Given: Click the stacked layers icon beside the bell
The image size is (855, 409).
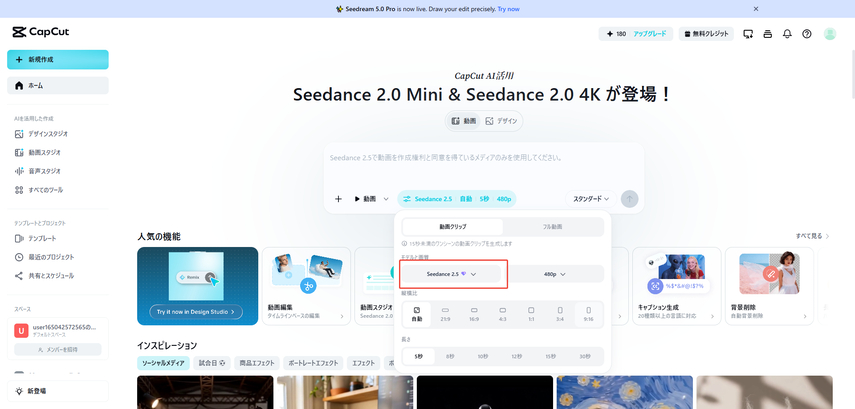Looking at the screenshot, I should click(768, 34).
